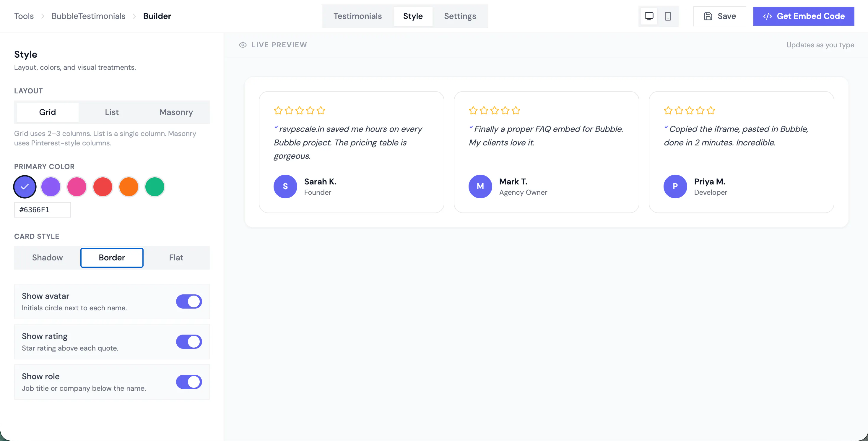Click the 'Layout, colors, and visual treatments.' text

75,67
